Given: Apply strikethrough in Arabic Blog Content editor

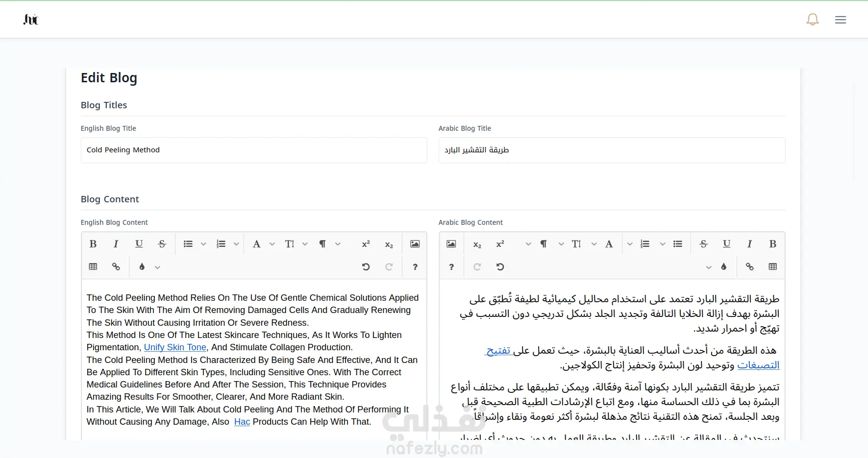Looking at the screenshot, I should (x=704, y=244).
